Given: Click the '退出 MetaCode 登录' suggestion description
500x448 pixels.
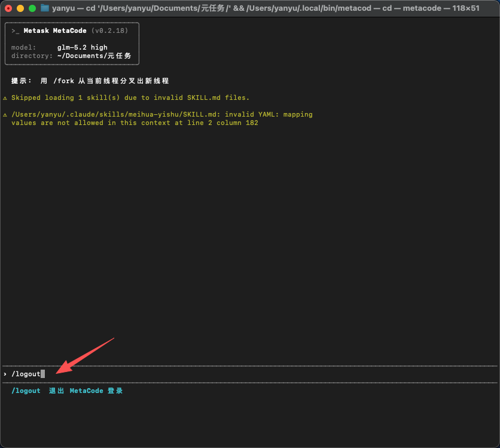Looking at the screenshot, I should 86,391.
